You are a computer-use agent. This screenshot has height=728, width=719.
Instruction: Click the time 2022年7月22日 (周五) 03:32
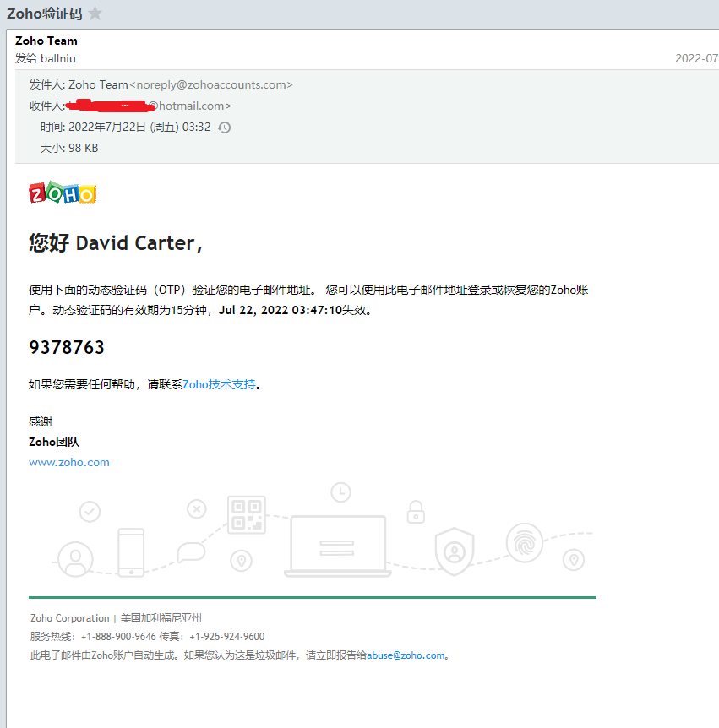point(139,128)
